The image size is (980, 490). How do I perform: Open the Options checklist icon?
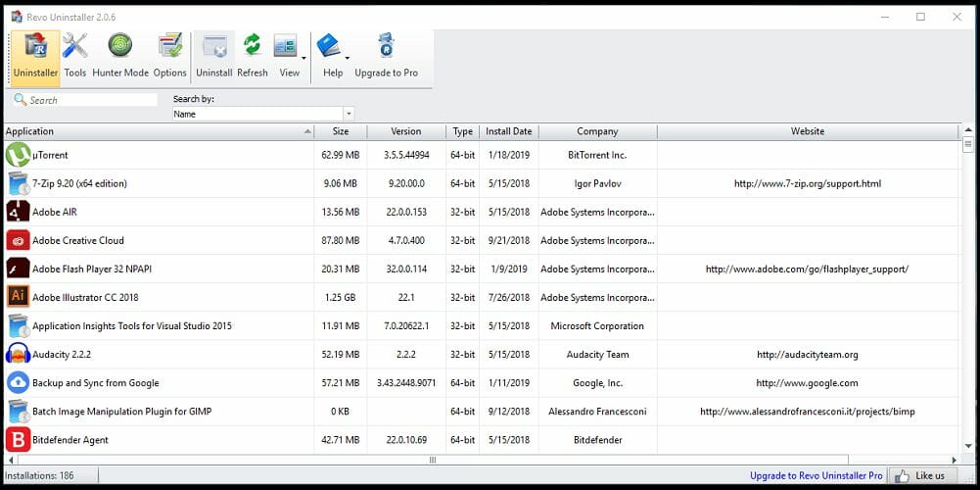point(170,46)
